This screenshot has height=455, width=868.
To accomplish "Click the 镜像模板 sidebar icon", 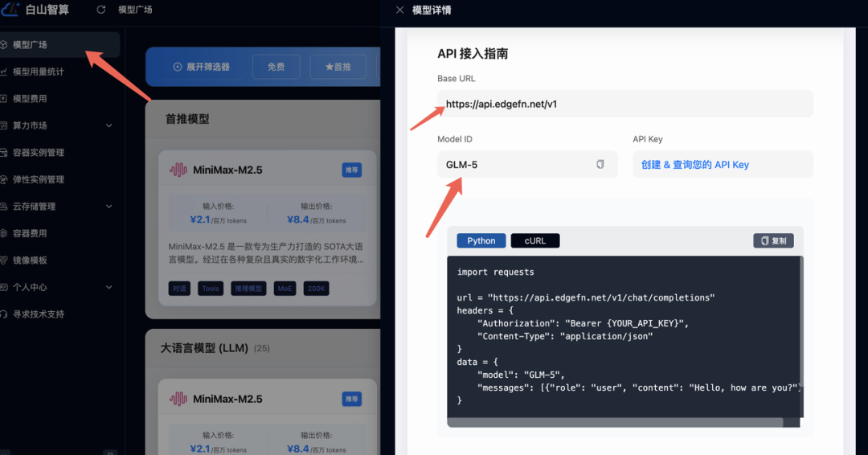I will pos(3,260).
